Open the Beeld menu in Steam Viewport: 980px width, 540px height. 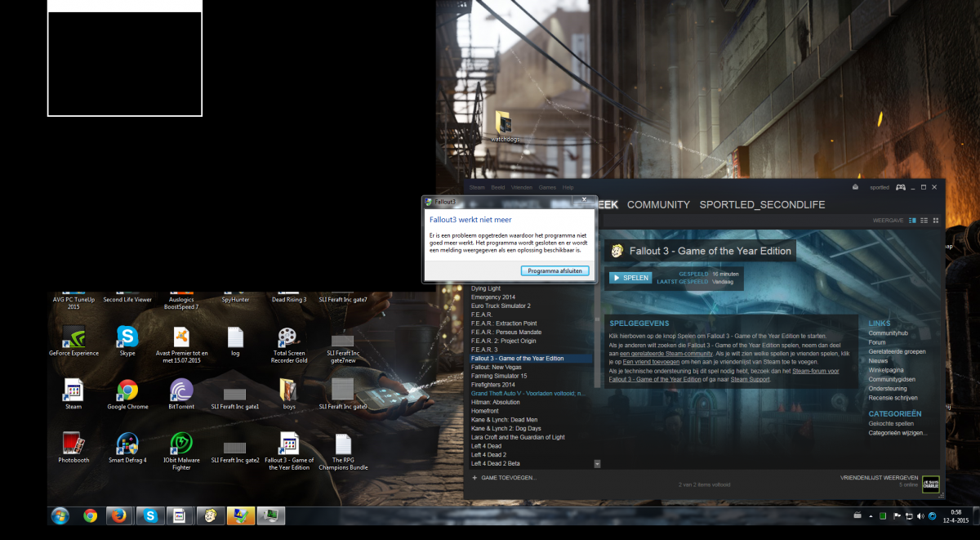[x=498, y=187]
